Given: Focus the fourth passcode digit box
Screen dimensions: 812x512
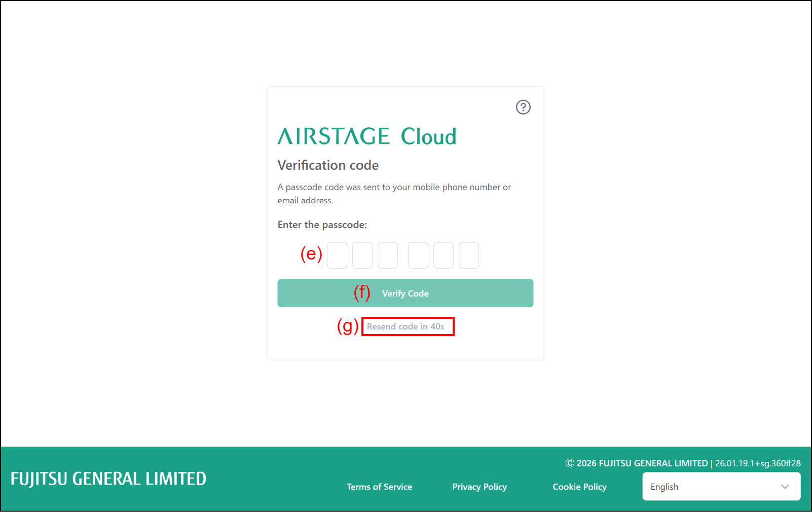Looking at the screenshot, I should point(418,255).
